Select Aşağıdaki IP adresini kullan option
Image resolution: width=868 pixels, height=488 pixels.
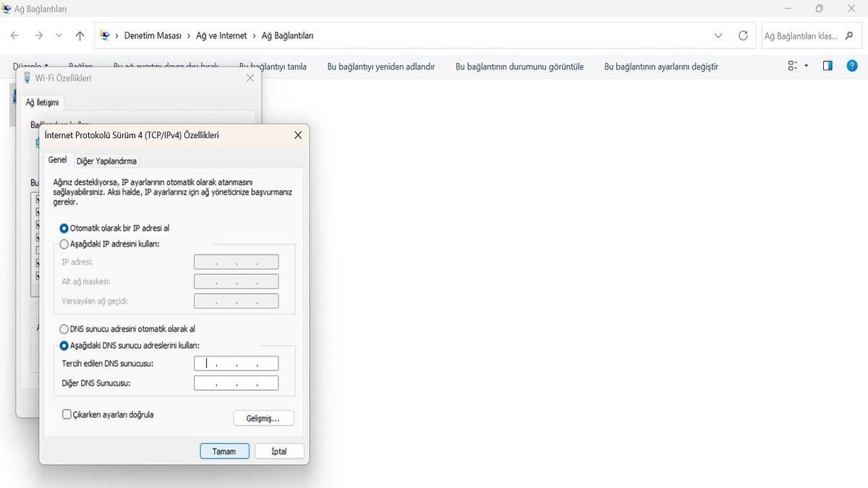[x=64, y=244]
